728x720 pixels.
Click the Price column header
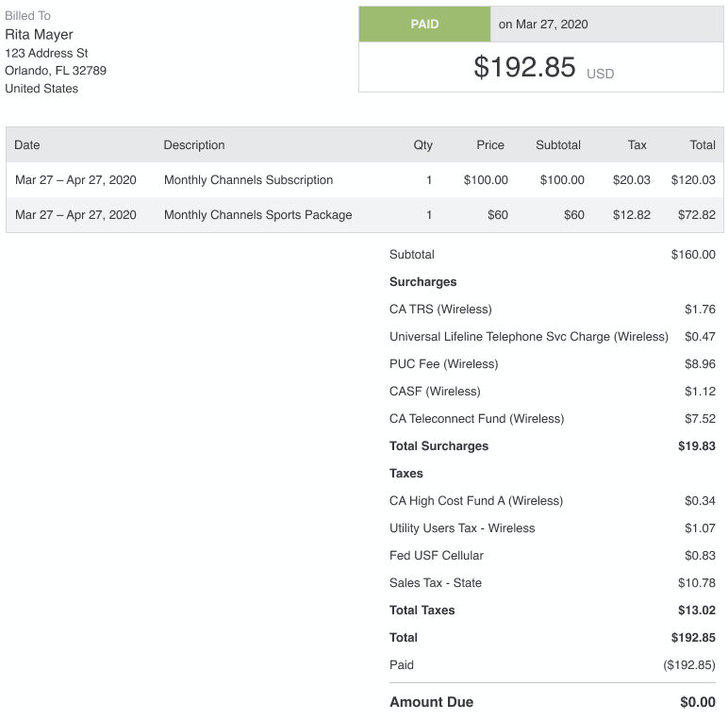[490, 145]
